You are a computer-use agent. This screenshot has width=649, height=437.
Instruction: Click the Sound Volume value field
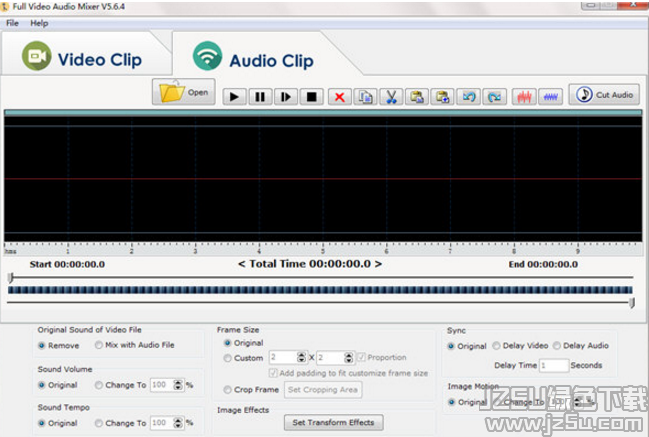point(162,385)
